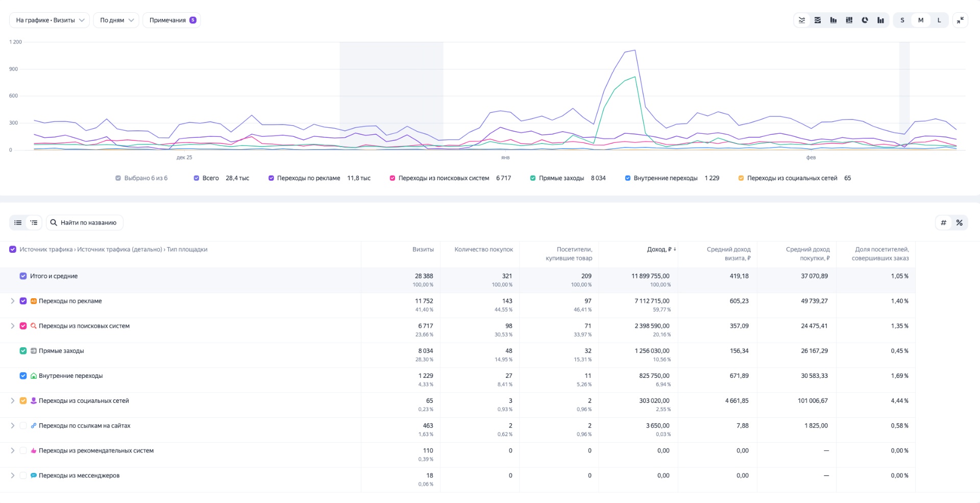Switch chart to line graph view

click(x=802, y=20)
